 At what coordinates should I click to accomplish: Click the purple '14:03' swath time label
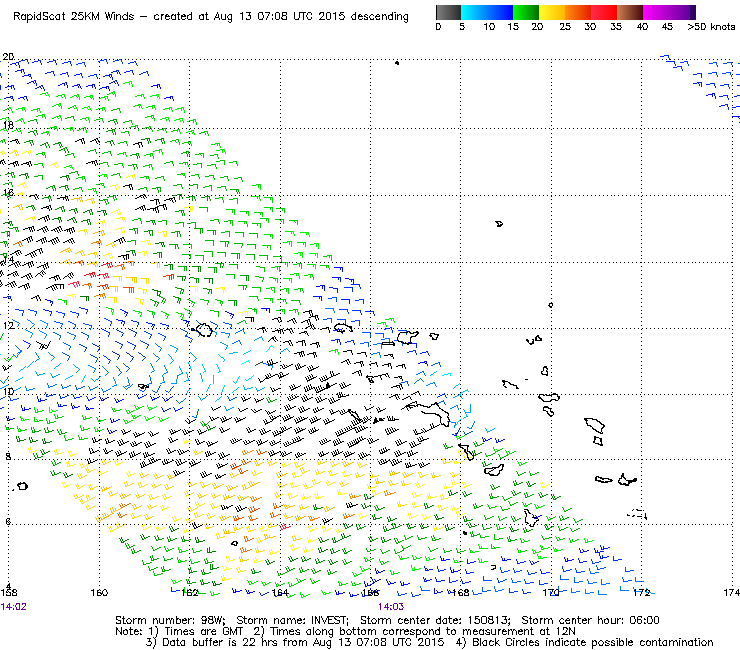pyautogui.click(x=391, y=607)
